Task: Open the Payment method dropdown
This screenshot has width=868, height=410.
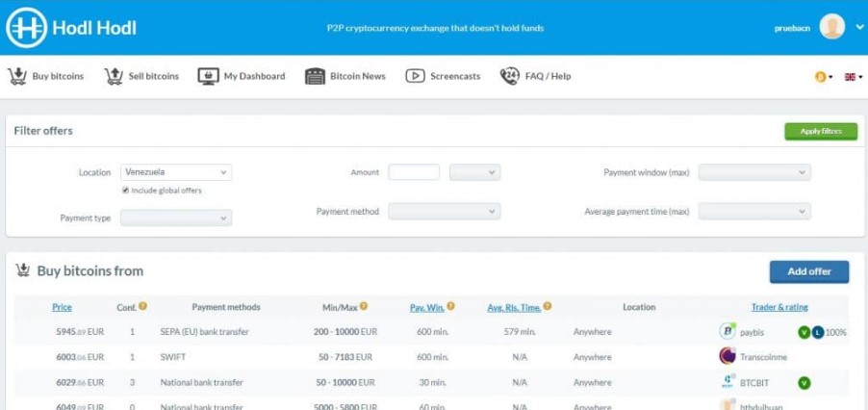Action: tap(444, 212)
